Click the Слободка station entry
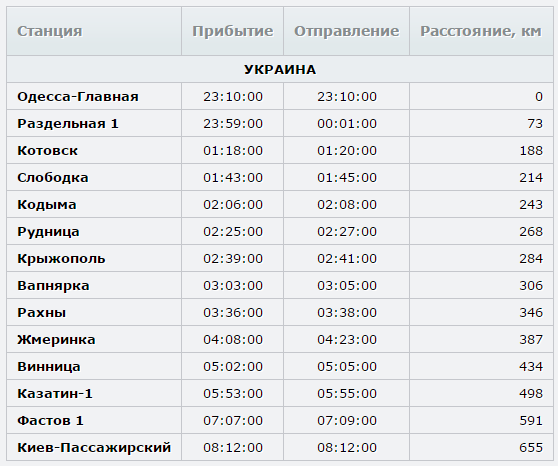 click(53, 178)
